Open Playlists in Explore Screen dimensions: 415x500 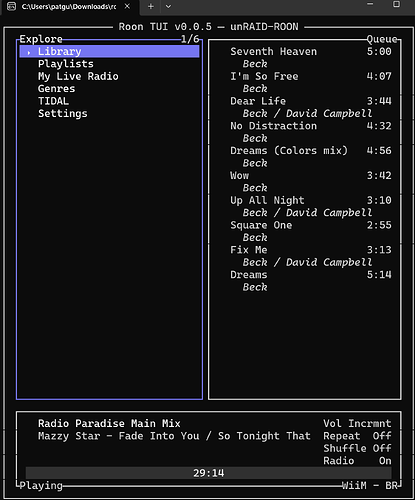point(66,64)
